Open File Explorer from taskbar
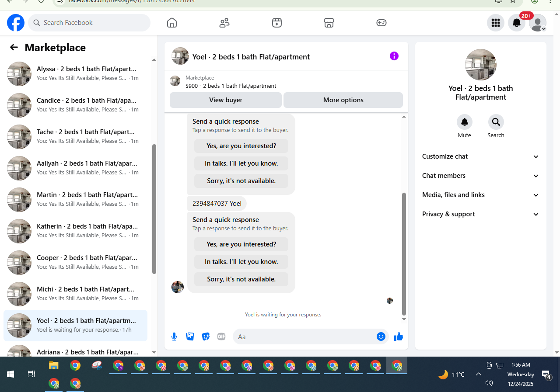The width and height of the screenshot is (560, 392). coord(53,366)
